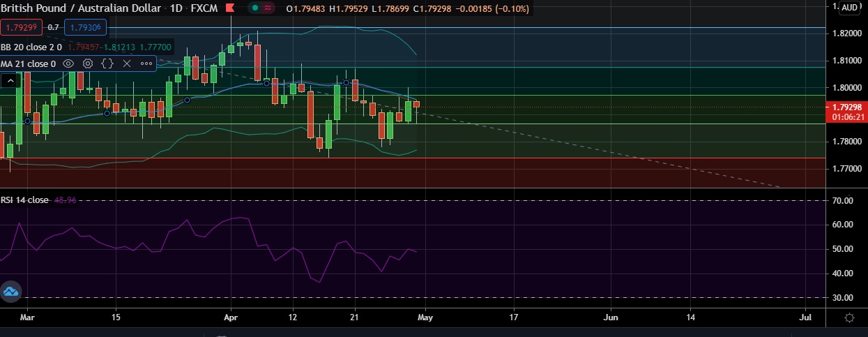The height and width of the screenshot is (337, 868).
Task: Click the 1.77000 price axis label
Action: (846, 169)
